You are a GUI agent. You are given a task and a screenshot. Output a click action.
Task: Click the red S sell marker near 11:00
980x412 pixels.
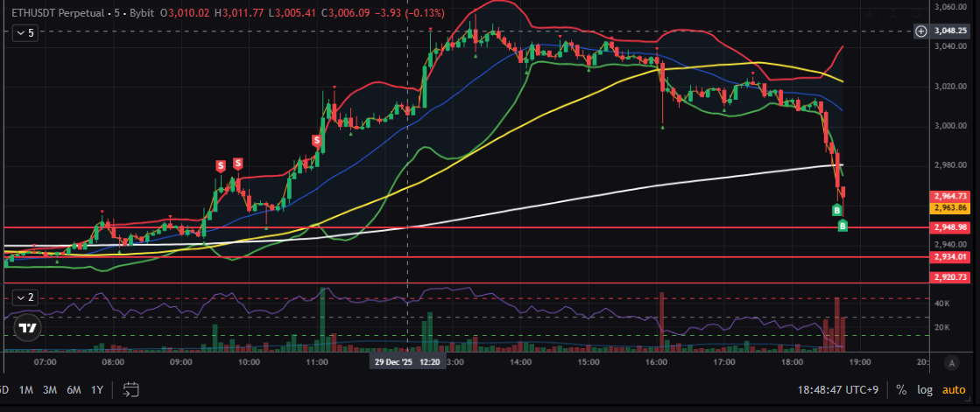click(316, 141)
